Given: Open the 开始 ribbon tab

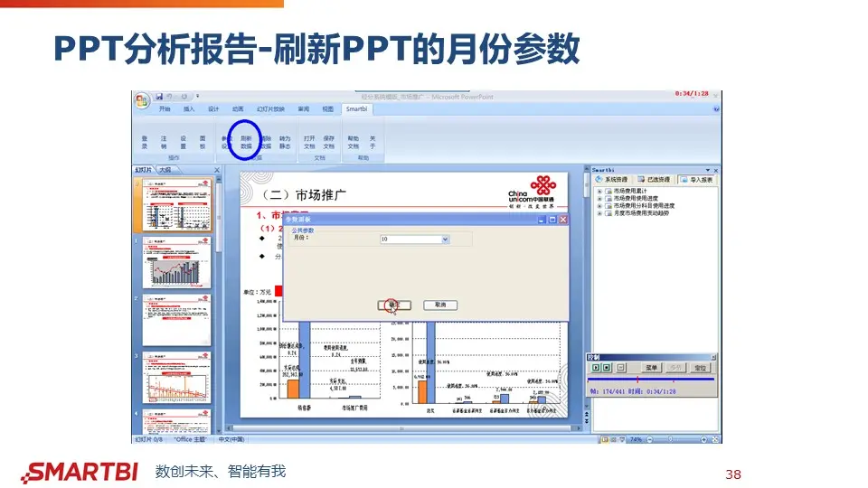Looking at the screenshot, I should pyautogui.click(x=165, y=109).
